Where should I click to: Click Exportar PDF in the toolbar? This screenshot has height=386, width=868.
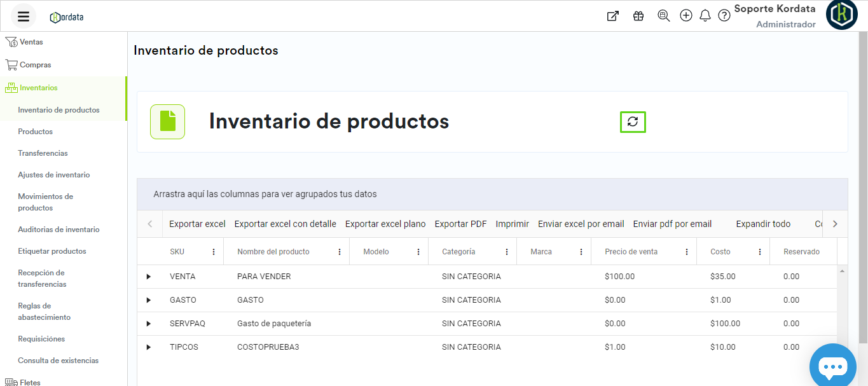[x=460, y=224]
